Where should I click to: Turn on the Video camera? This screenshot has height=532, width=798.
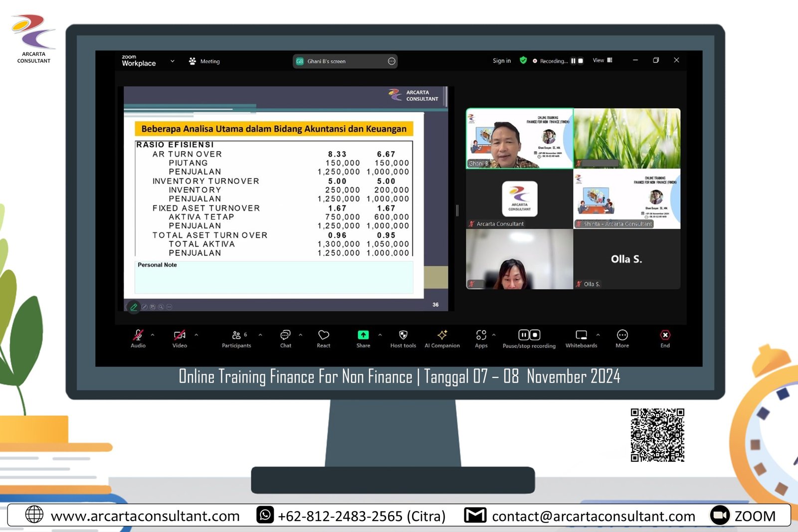coord(180,335)
